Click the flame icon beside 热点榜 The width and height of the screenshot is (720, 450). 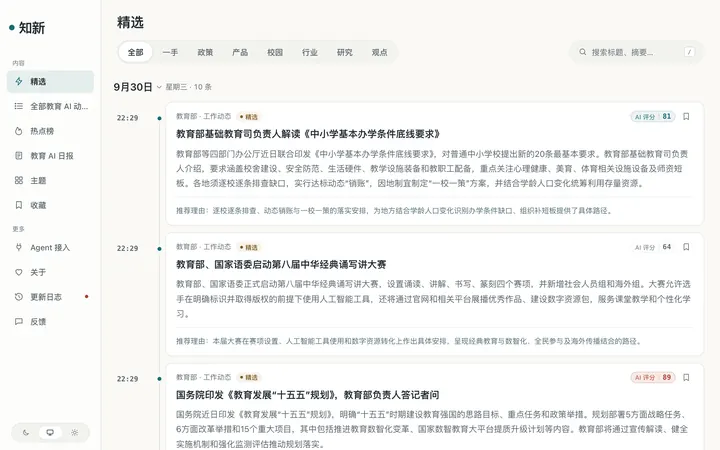click(x=19, y=131)
